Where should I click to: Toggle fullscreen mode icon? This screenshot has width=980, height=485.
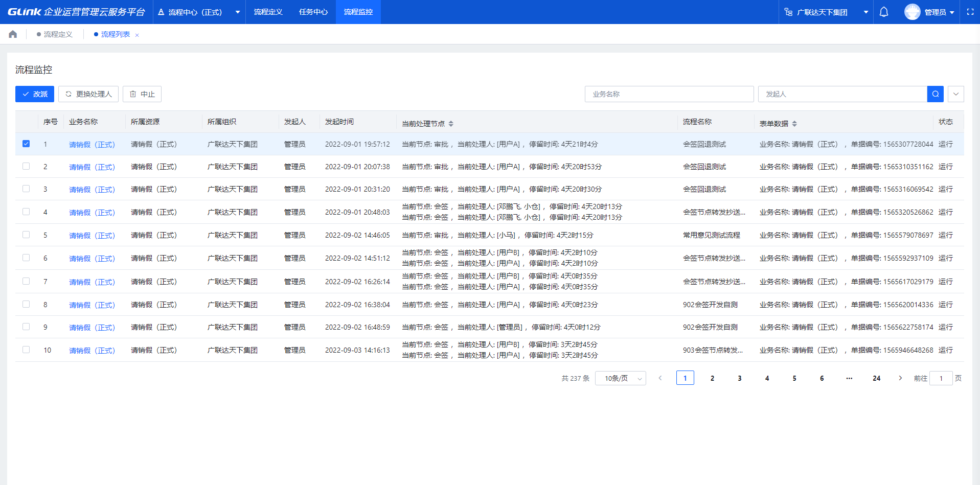970,12
